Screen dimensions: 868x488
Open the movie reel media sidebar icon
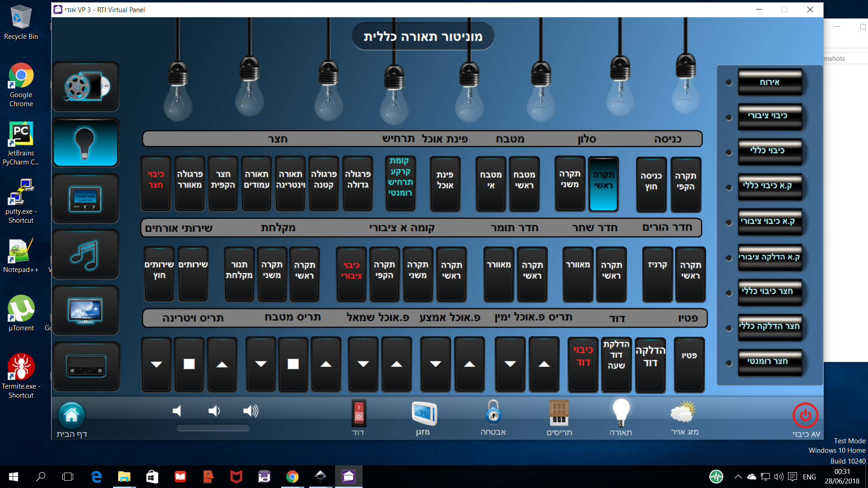pyautogui.click(x=86, y=87)
